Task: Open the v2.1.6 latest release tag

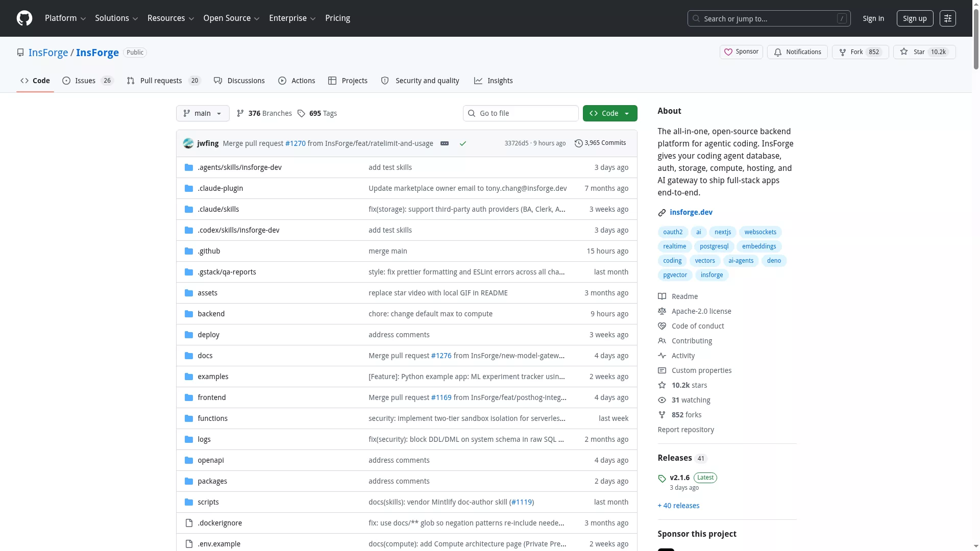Action: [679, 478]
